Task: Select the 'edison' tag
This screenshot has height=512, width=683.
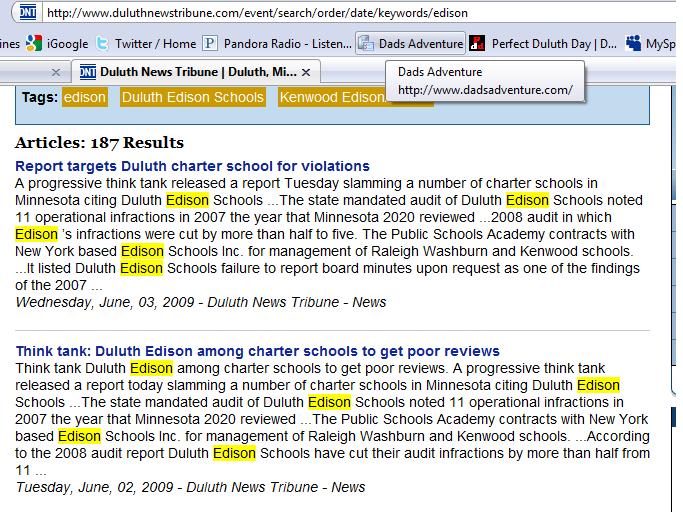Action: tap(85, 97)
